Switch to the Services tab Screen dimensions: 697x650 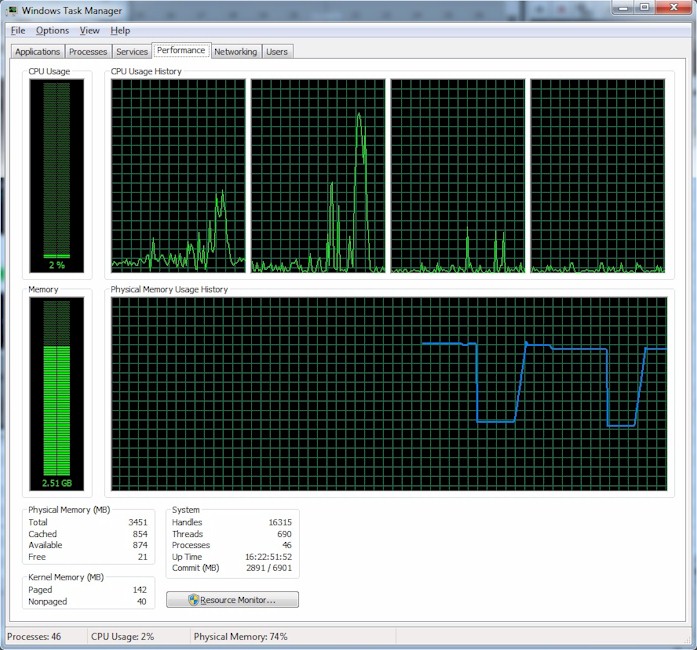132,52
